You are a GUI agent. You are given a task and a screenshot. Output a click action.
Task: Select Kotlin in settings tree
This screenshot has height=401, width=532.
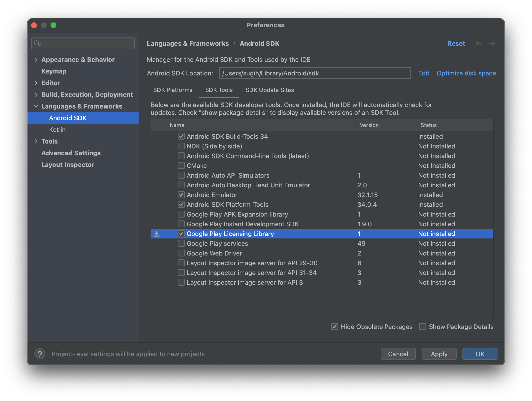click(x=57, y=130)
